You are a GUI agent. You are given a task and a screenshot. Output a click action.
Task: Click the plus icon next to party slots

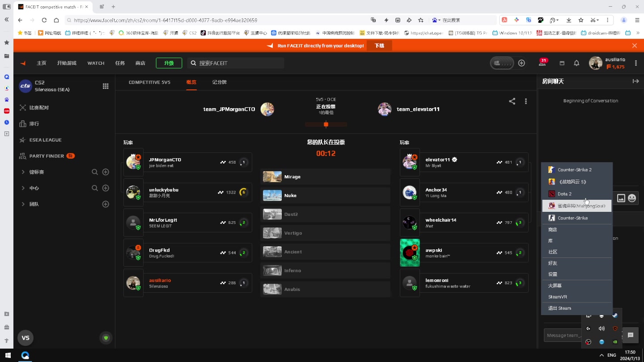[521, 63]
